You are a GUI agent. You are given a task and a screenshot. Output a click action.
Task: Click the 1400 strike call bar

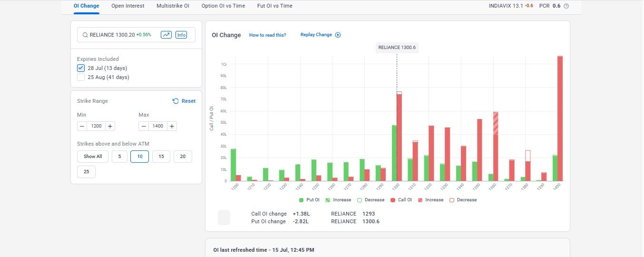coord(560,119)
